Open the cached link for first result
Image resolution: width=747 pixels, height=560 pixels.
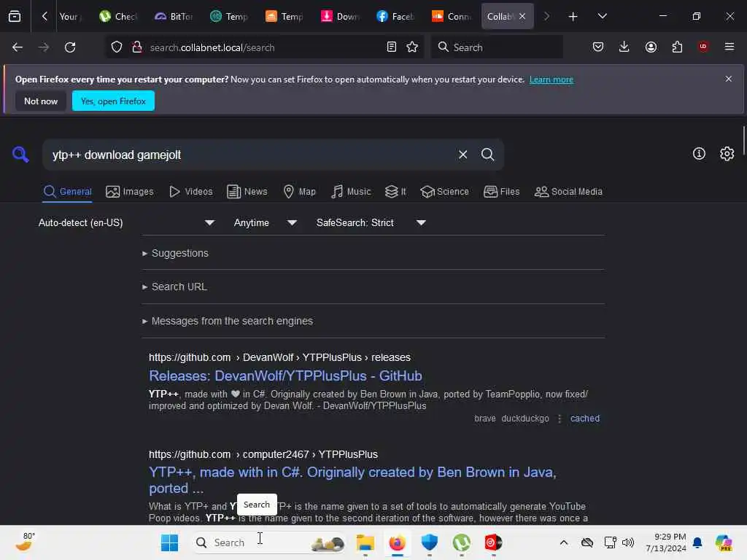(x=584, y=419)
